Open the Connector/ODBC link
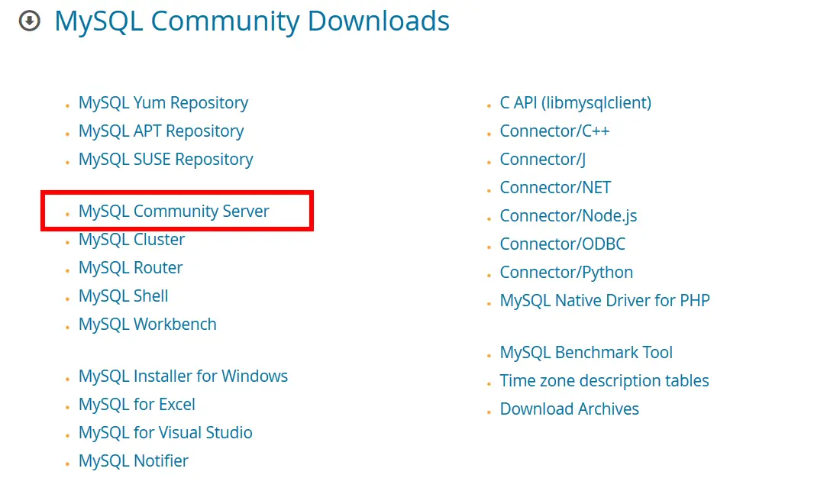The image size is (827, 504). 563,244
